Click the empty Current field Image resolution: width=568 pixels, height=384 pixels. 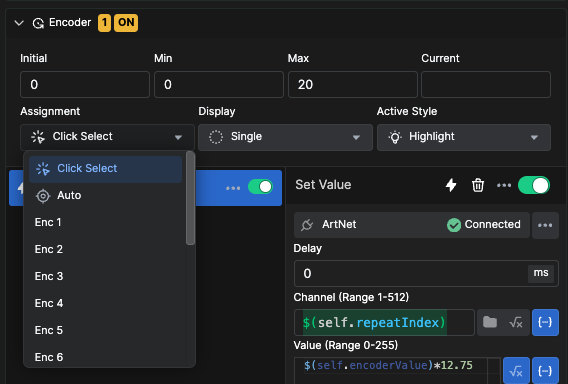tap(486, 84)
